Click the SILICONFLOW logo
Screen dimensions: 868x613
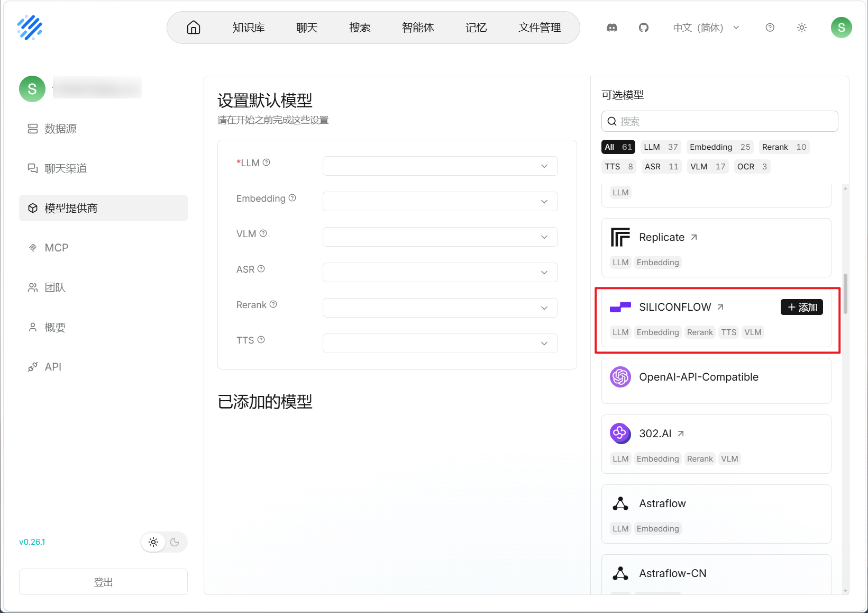(x=620, y=307)
